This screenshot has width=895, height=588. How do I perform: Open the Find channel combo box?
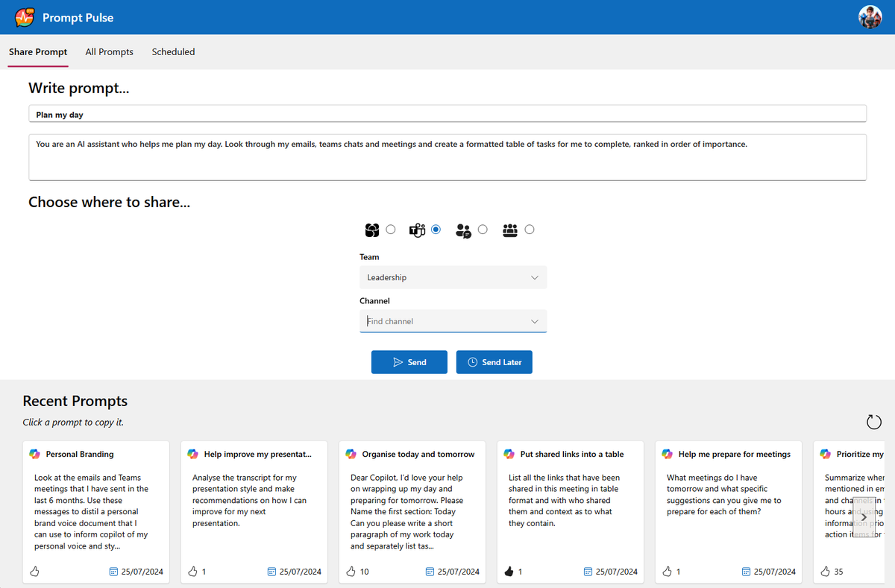[453, 321]
